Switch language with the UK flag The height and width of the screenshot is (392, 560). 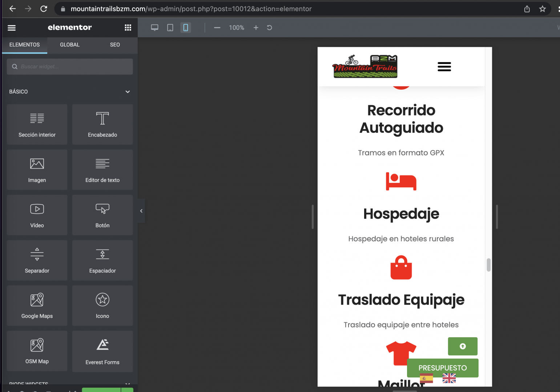coord(449,378)
